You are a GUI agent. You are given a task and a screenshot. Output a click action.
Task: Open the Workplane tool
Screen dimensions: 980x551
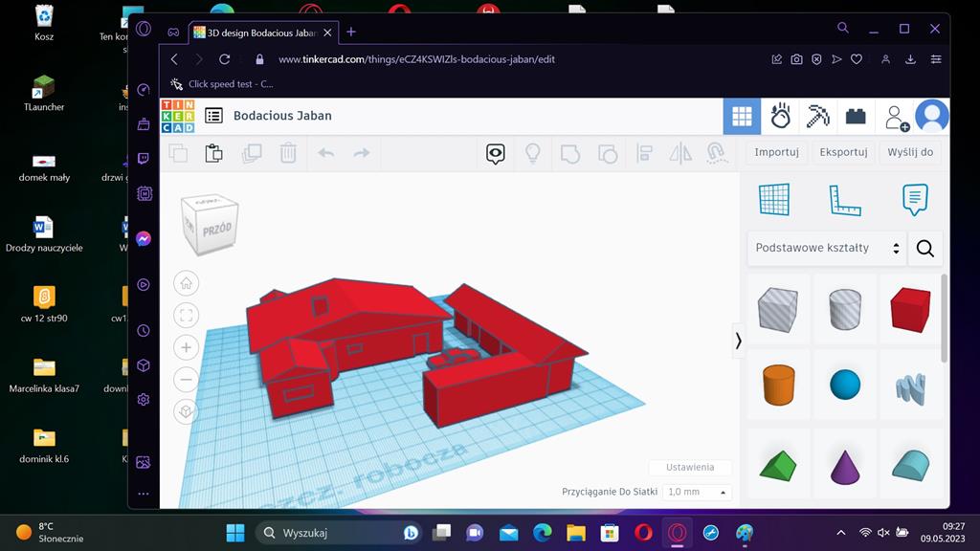click(x=773, y=199)
